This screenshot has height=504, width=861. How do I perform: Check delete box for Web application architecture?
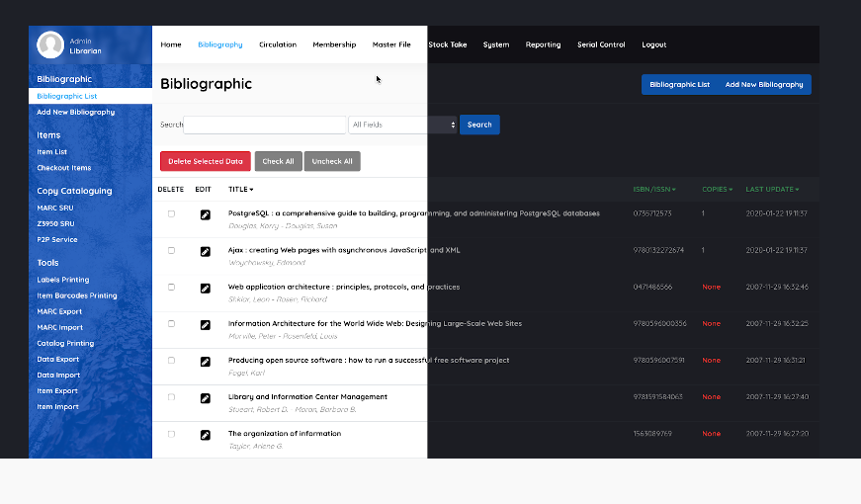point(171,288)
